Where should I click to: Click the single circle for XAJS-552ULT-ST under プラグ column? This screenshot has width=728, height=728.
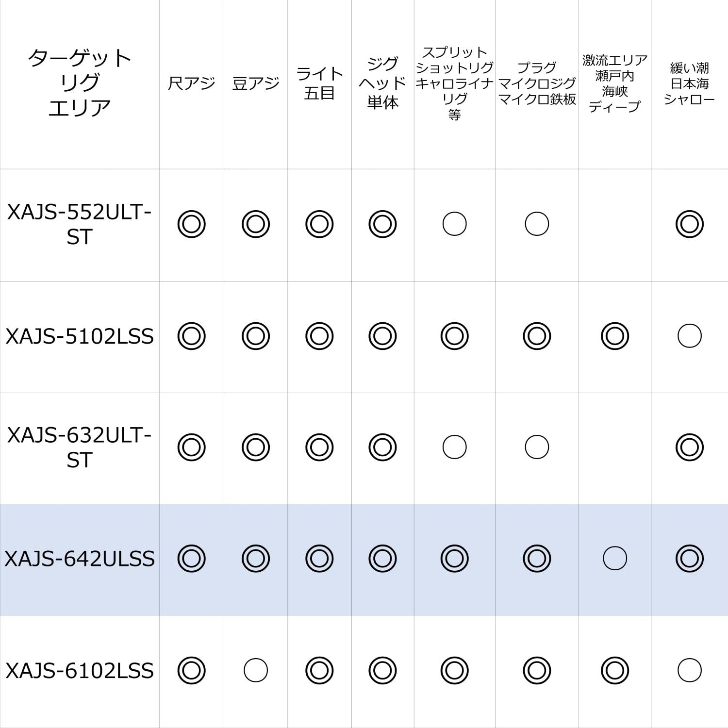tap(537, 224)
